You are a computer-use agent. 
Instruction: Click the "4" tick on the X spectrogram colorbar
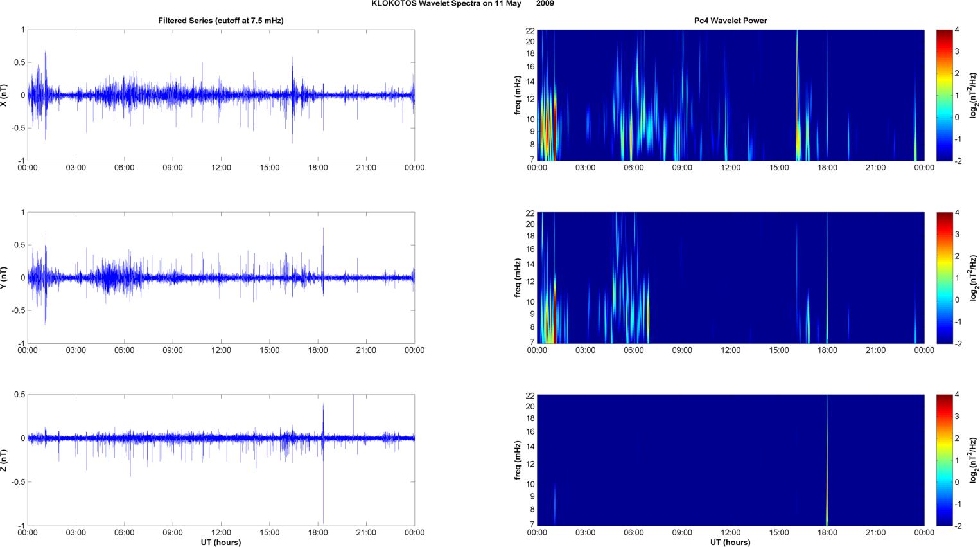pos(957,30)
